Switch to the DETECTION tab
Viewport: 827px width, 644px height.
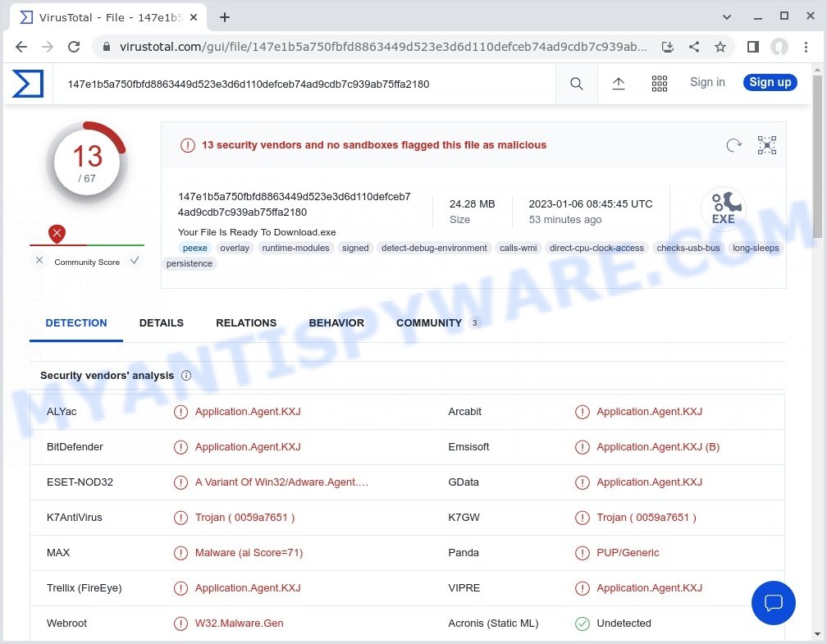tap(76, 322)
